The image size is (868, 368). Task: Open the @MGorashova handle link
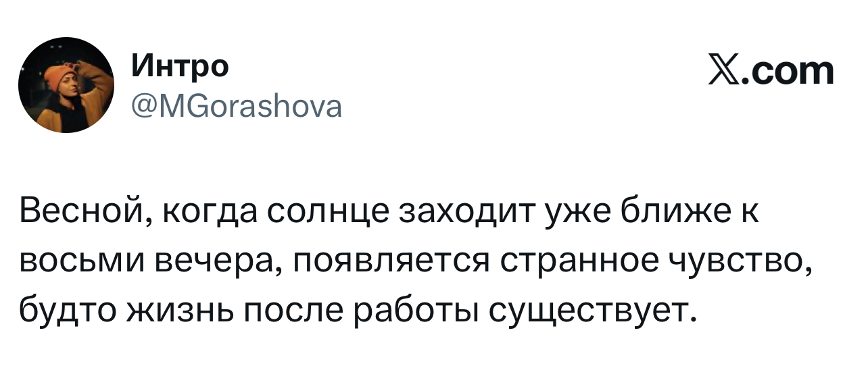pos(236,105)
